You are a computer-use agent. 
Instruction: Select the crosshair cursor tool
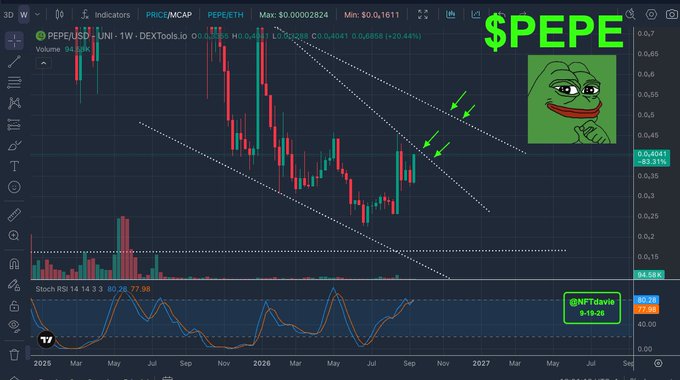[14, 41]
